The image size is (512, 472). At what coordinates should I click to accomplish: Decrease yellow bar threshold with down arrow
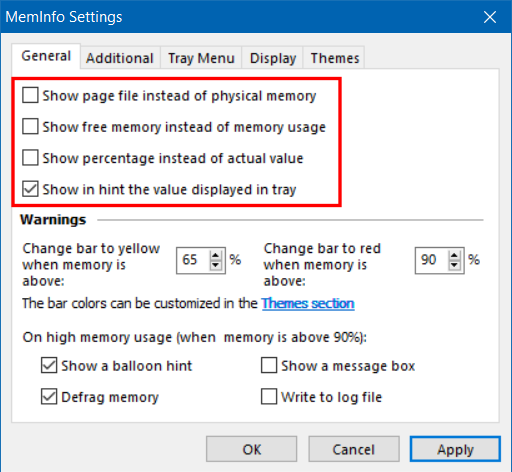[216, 265]
